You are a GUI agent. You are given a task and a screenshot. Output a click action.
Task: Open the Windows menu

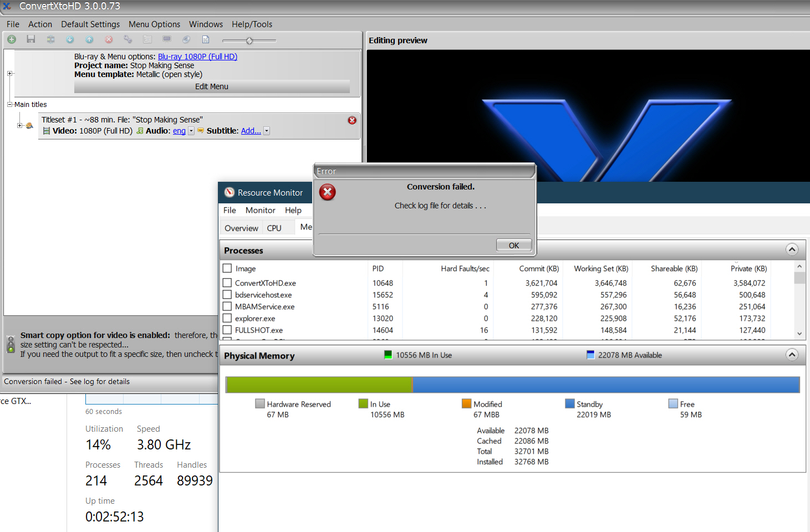206,24
